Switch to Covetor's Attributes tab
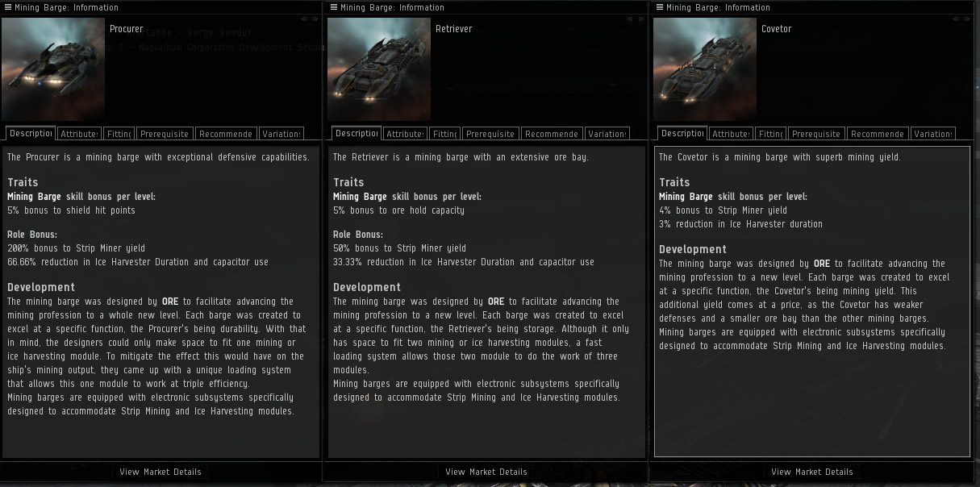Image resolution: width=980 pixels, height=487 pixels. click(731, 134)
